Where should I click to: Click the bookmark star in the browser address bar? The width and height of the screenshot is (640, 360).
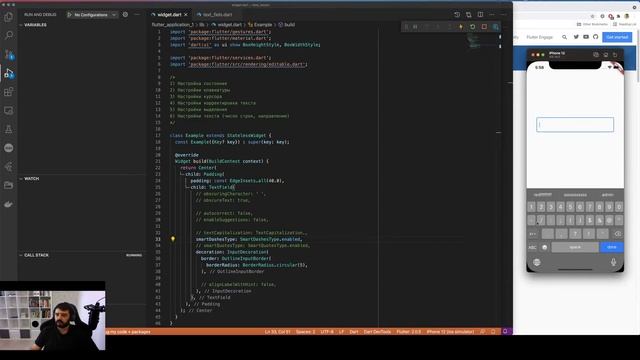coord(593,16)
